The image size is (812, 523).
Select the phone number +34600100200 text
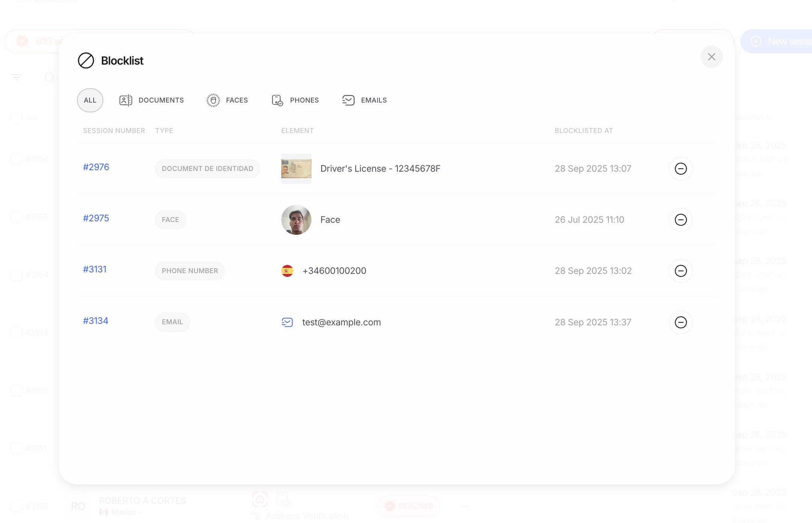click(x=334, y=271)
